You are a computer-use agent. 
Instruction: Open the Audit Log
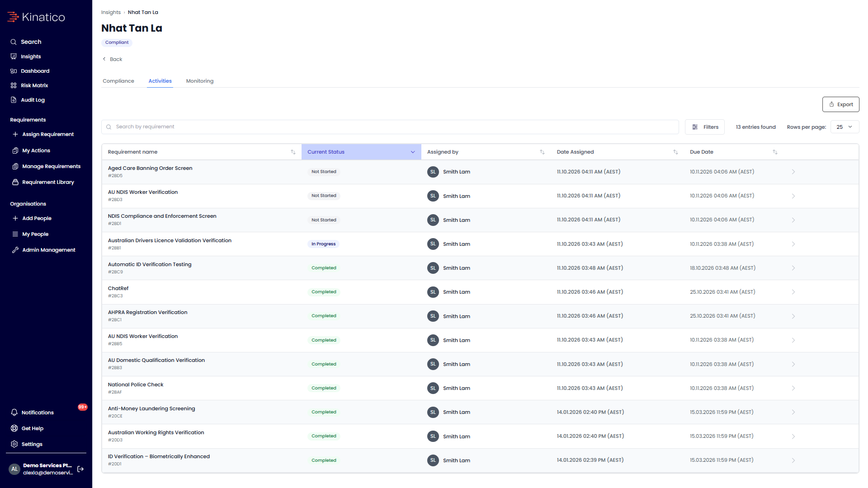[x=28, y=100]
